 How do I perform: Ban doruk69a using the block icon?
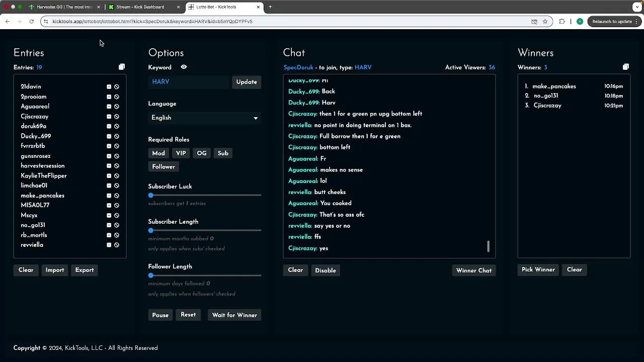[116, 126]
